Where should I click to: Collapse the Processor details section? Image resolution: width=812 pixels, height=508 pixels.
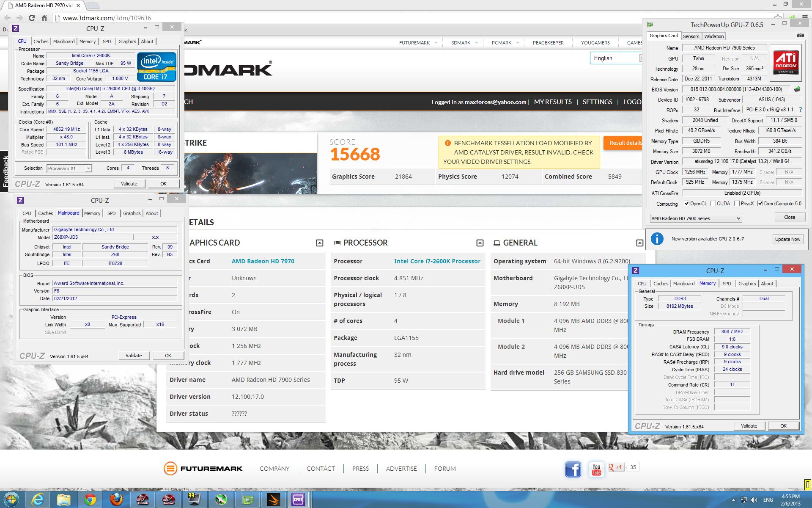480,243
